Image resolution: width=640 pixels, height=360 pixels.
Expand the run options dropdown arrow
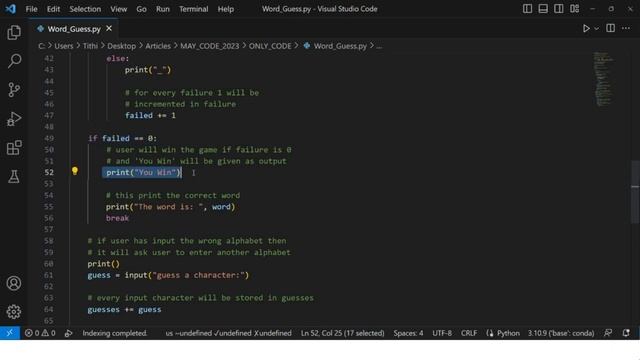click(x=597, y=29)
